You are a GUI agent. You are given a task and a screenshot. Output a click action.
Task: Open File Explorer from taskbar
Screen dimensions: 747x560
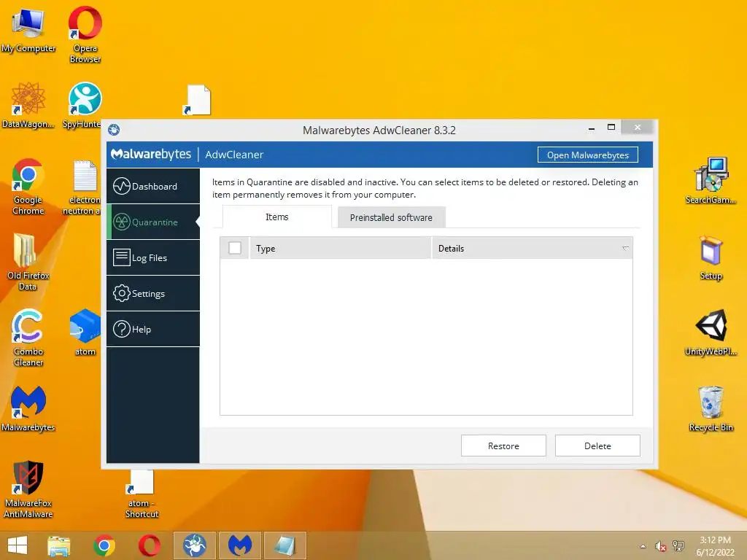click(x=58, y=545)
